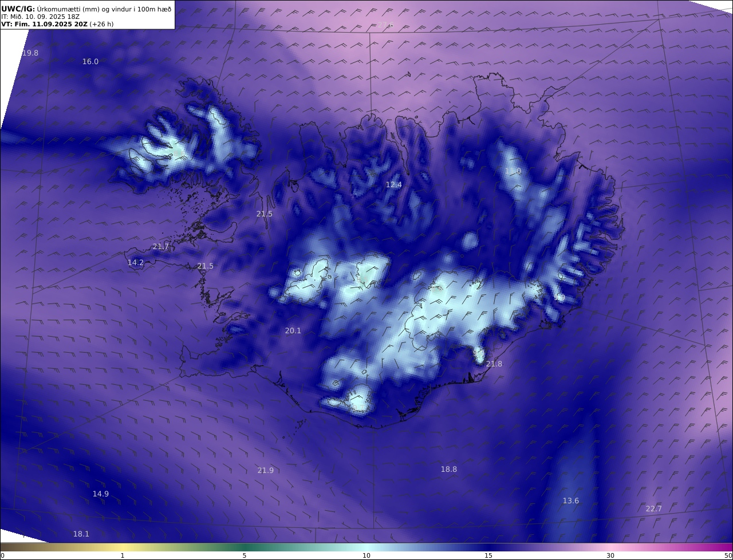Click the map value 14.2
The image size is (733, 560).
click(x=135, y=263)
